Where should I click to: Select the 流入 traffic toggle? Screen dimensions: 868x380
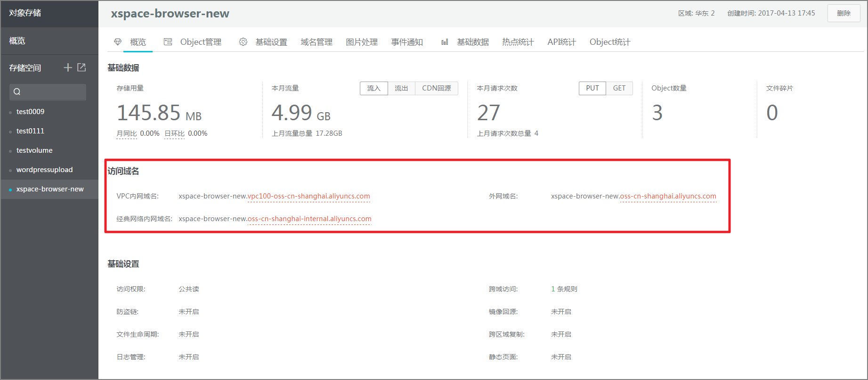pos(374,88)
